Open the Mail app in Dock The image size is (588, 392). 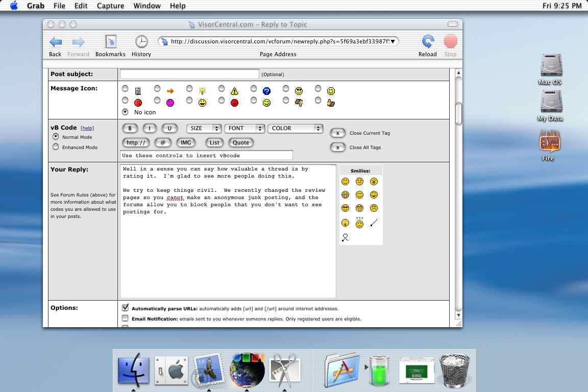click(x=208, y=370)
